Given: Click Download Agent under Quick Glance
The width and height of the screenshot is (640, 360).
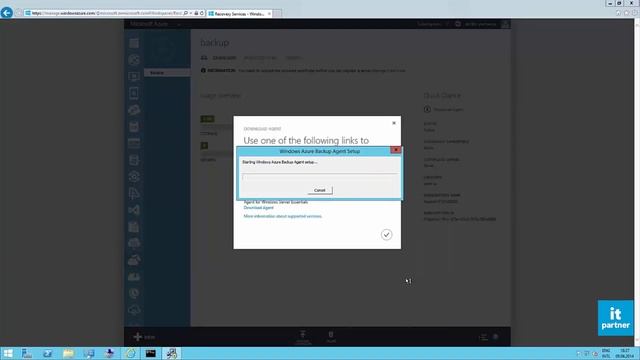Looking at the screenshot, I should click(x=444, y=109).
